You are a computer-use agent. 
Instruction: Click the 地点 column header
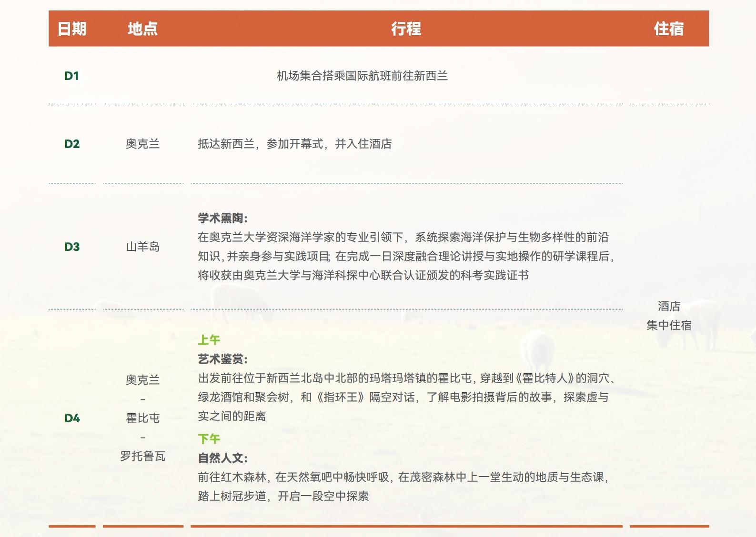coord(142,29)
